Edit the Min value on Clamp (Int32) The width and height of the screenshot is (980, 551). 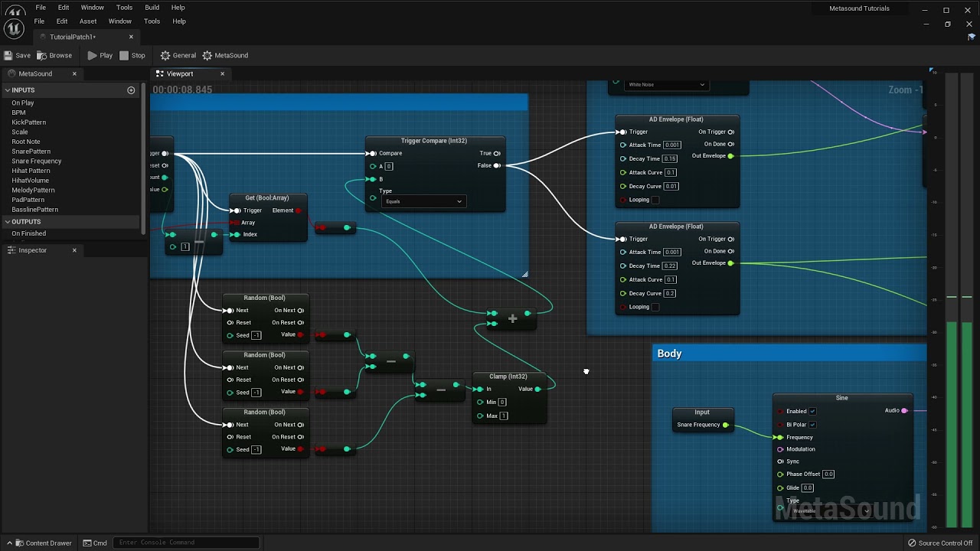502,402
